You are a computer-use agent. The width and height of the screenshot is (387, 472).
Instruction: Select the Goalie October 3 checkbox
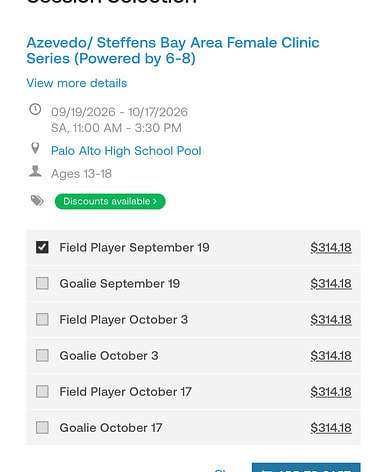point(42,355)
